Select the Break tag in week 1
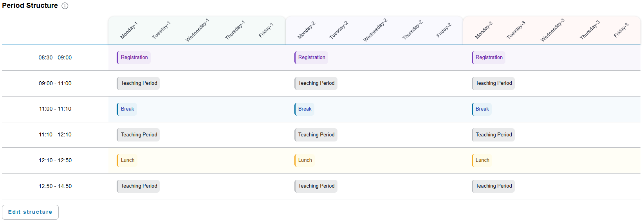 coord(127,109)
